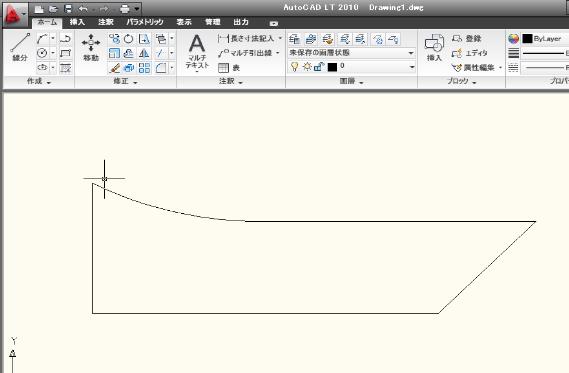Open the Arc tool dropdown arrow
Viewport: 569px width, 373px height.
tap(53, 38)
